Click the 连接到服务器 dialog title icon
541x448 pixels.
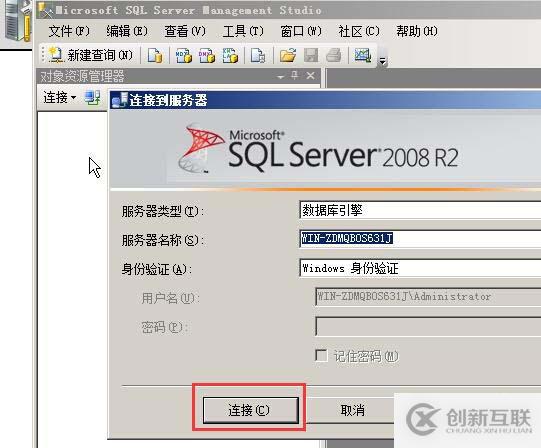pos(119,100)
